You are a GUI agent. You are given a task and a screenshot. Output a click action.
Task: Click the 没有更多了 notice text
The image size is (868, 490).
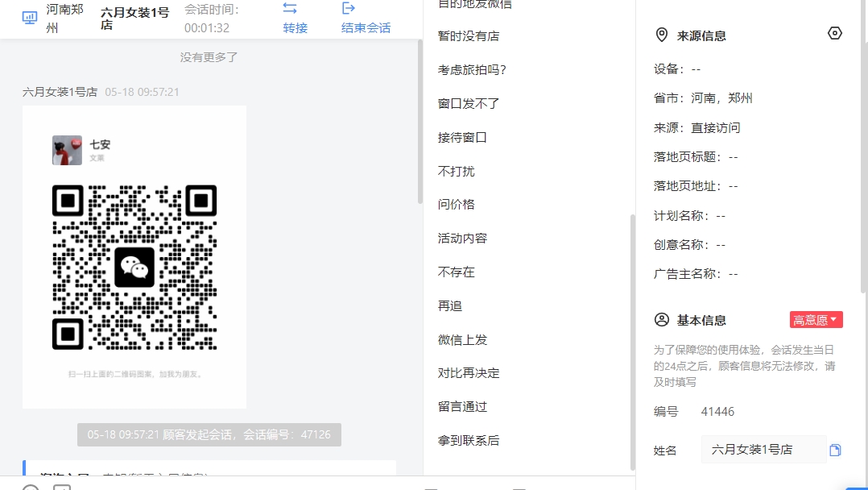tap(209, 57)
